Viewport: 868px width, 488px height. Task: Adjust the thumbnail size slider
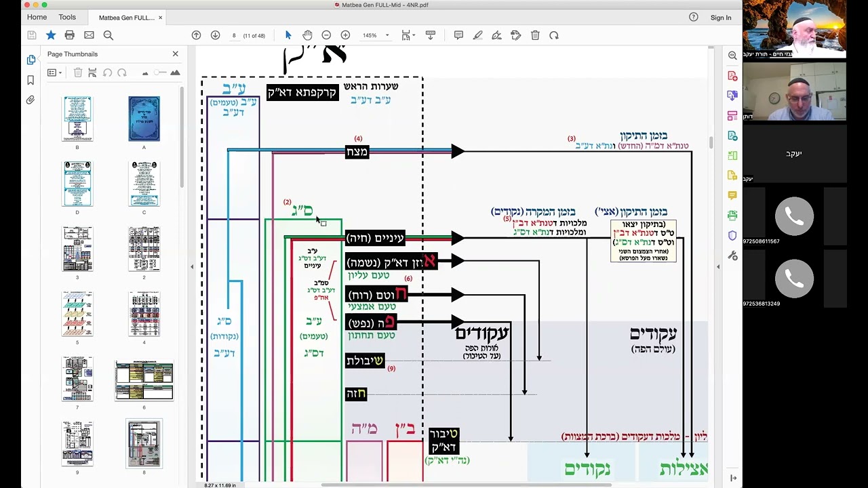160,73
